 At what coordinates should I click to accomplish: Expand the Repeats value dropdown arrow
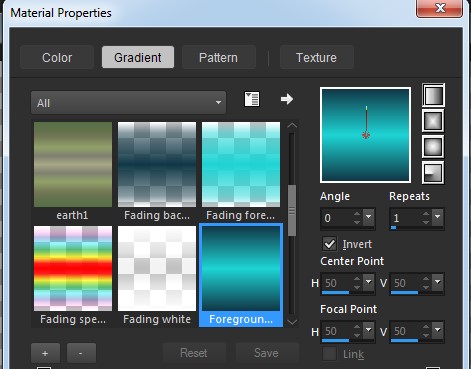tap(438, 217)
